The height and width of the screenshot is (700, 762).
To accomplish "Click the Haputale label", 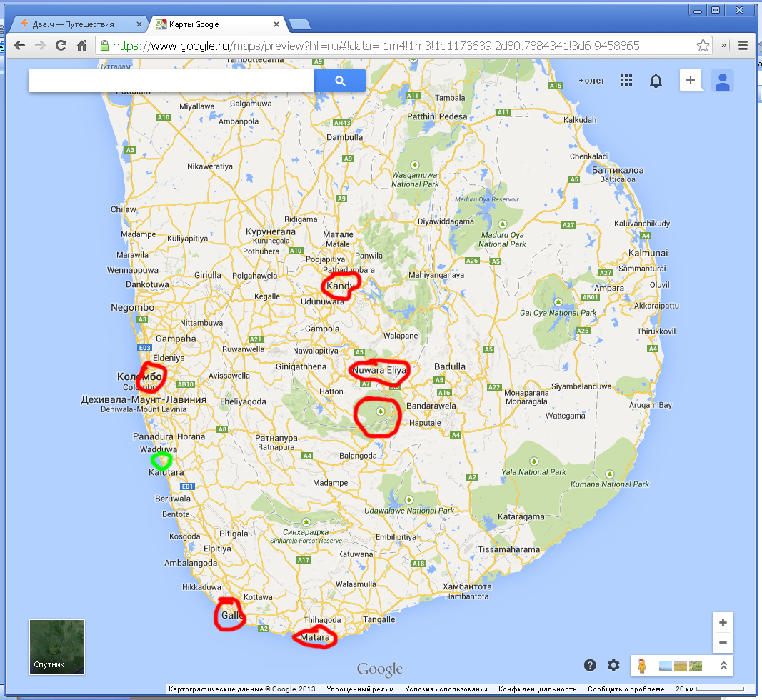I will [425, 422].
